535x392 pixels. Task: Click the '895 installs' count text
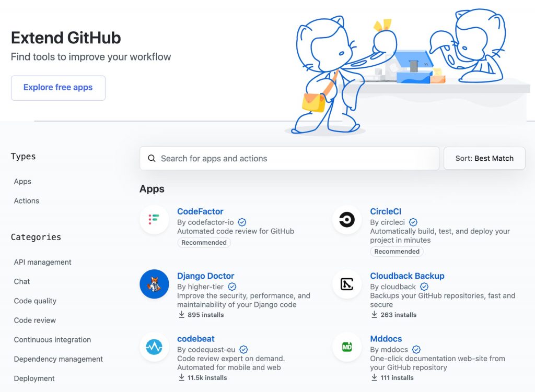point(206,315)
